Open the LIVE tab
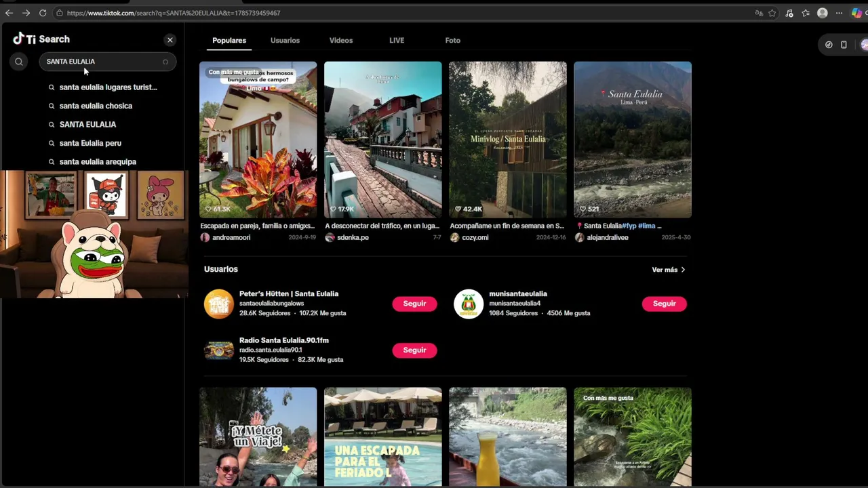The width and height of the screenshot is (868, 488). 397,41
